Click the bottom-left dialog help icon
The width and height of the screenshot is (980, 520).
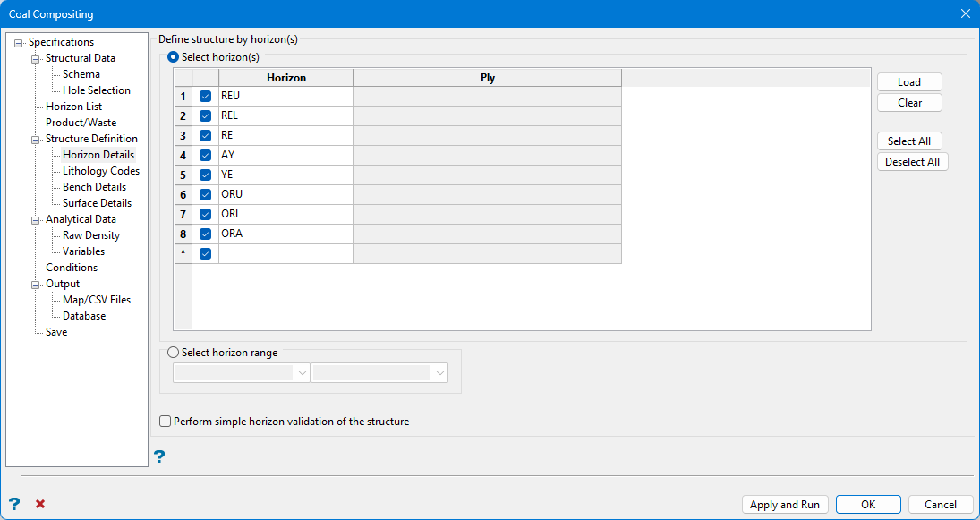[x=14, y=504]
